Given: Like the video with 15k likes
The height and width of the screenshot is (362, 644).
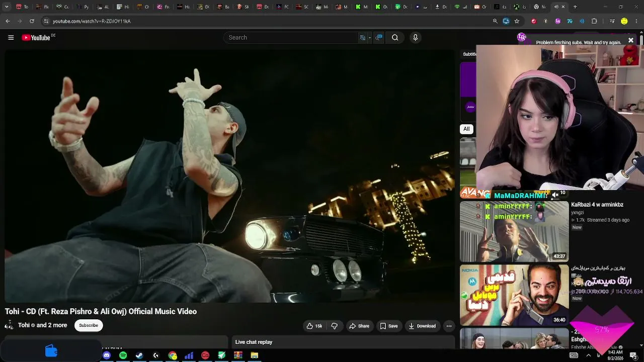Looking at the screenshot, I should 314,326.
